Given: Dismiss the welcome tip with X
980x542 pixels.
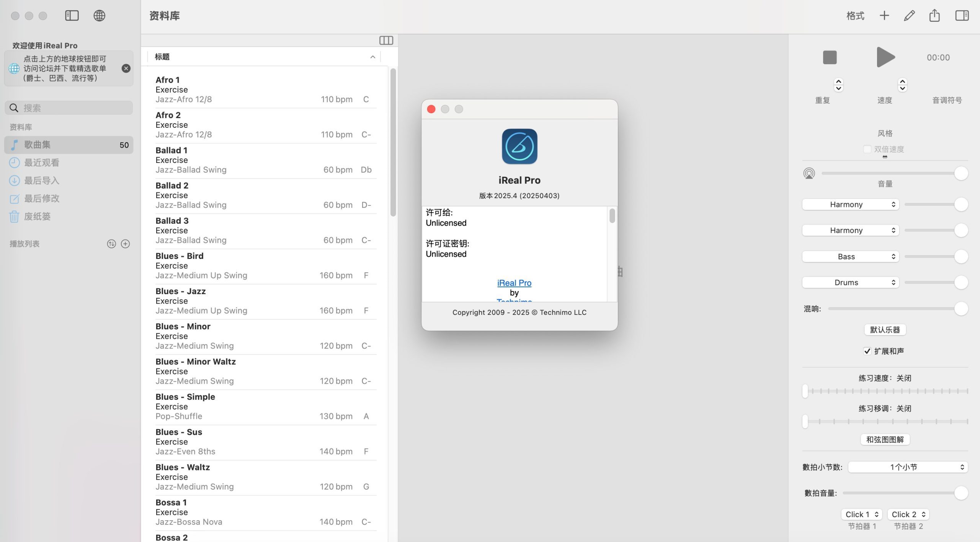Looking at the screenshot, I should coord(126,68).
